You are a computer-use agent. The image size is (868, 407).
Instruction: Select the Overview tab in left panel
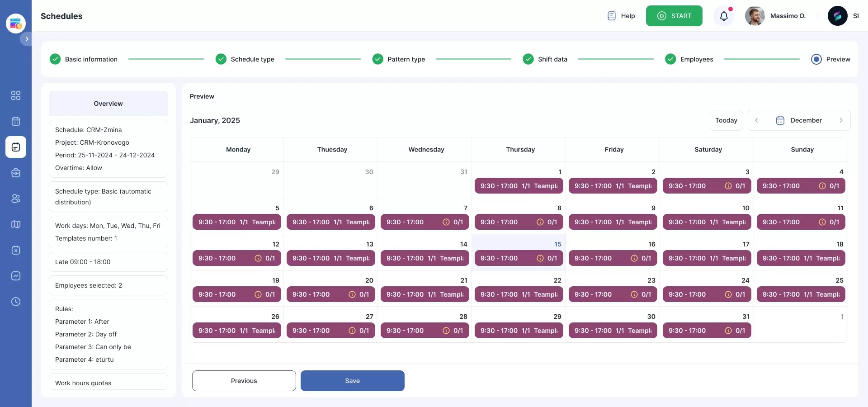tap(108, 104)
